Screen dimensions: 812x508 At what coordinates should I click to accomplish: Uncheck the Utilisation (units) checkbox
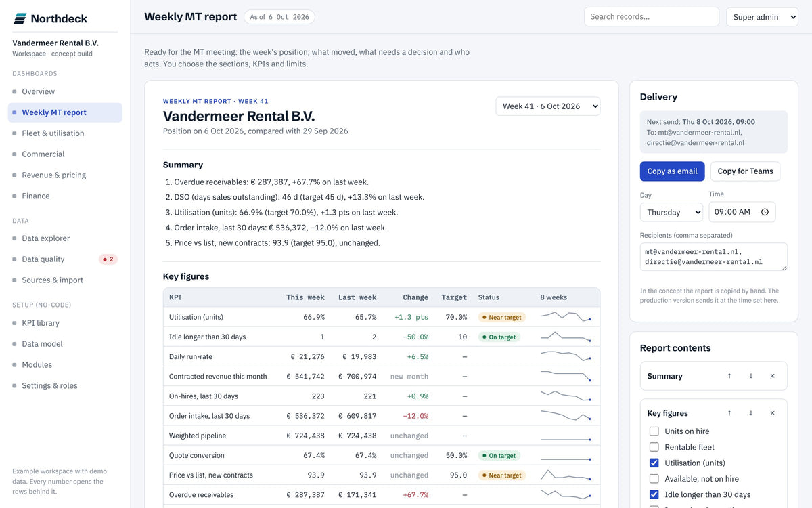click(654, 463)
